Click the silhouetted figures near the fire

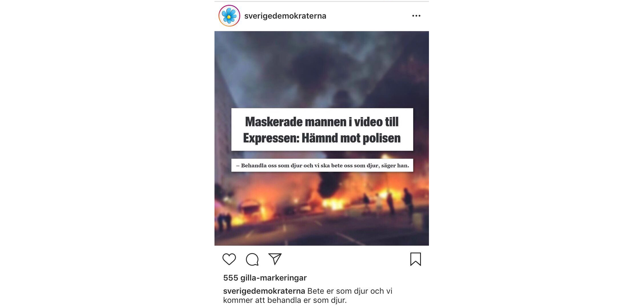389,203
